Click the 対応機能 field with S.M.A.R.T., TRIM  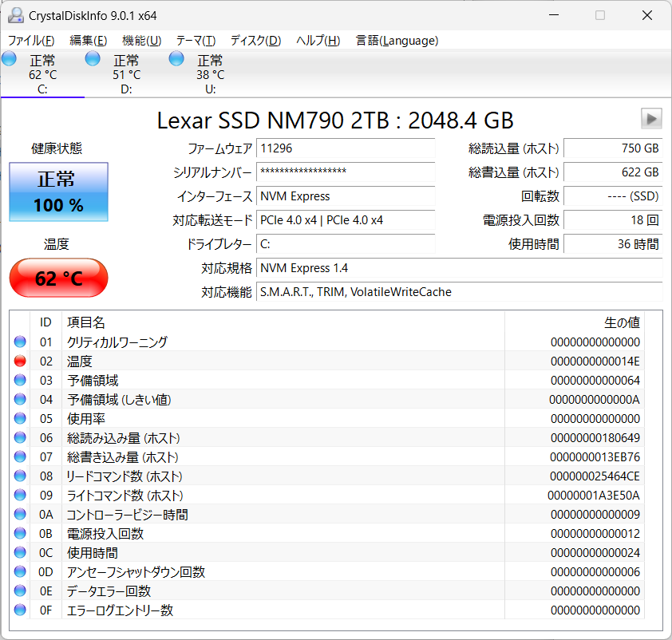pos(460,292)
